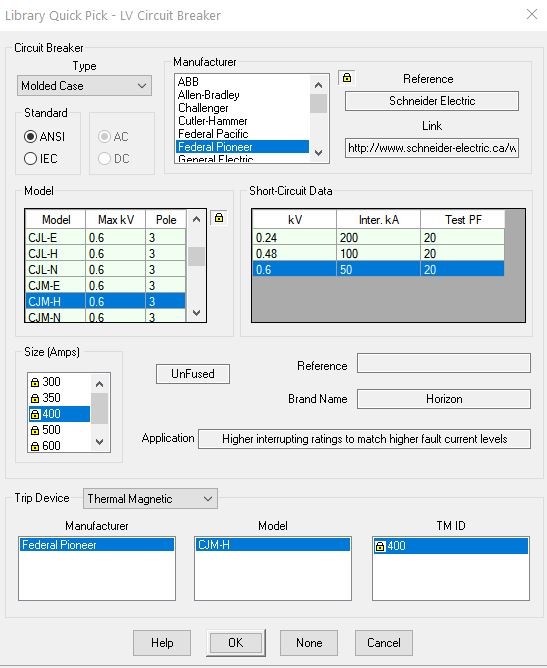Select CJM-H in Trip Device Model list
Viewport: 547px width, 668px height.
tap(273, 545)
